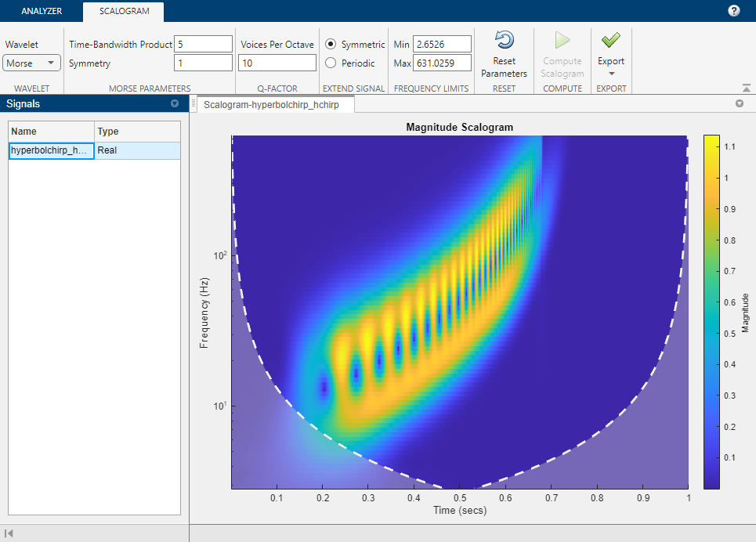Image resolution: width=756 pixels, height=542 pixels.
Task: Select the Scalogram-hyperbolchirp_hchirp document tab
Action: (x=271, y=105)
